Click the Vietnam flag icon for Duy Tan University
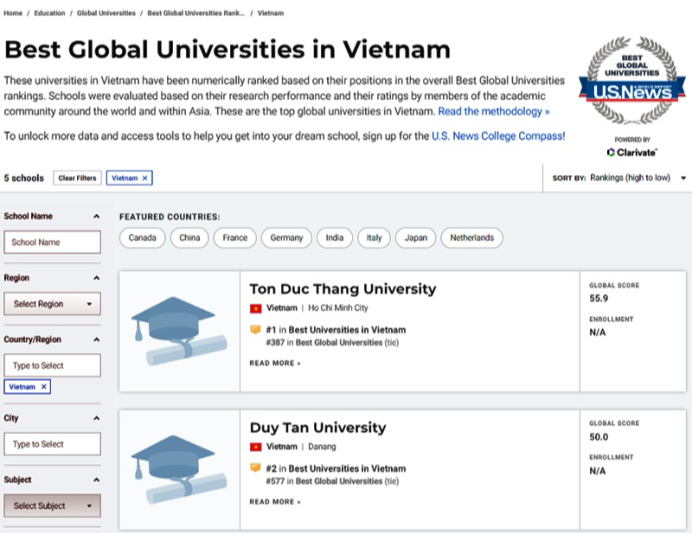The height and width of the screenshot is (533, 692). 256,447
